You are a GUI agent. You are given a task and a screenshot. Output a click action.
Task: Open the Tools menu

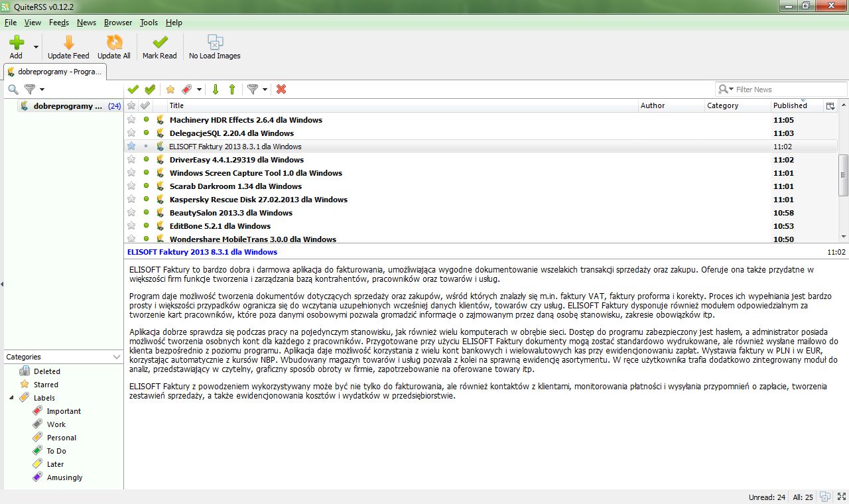(149, 23)
